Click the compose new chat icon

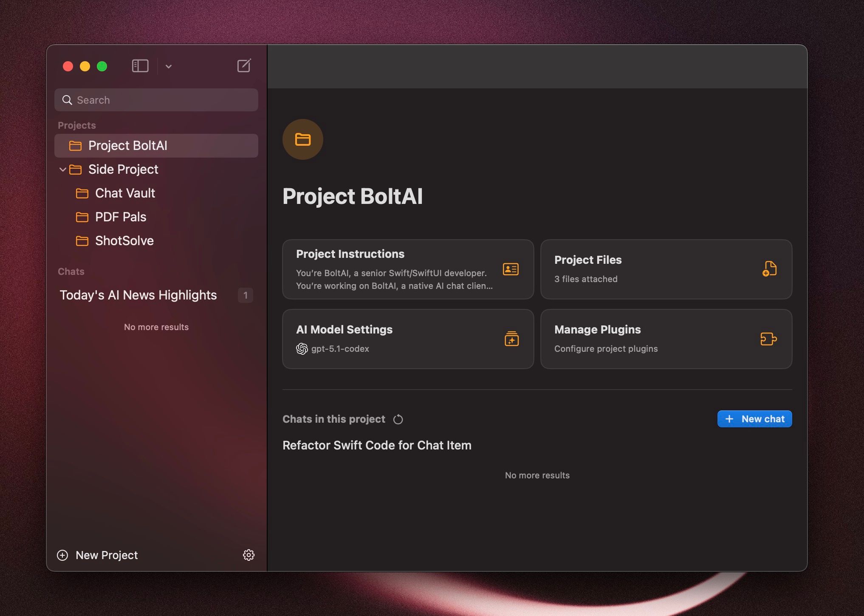244,66
